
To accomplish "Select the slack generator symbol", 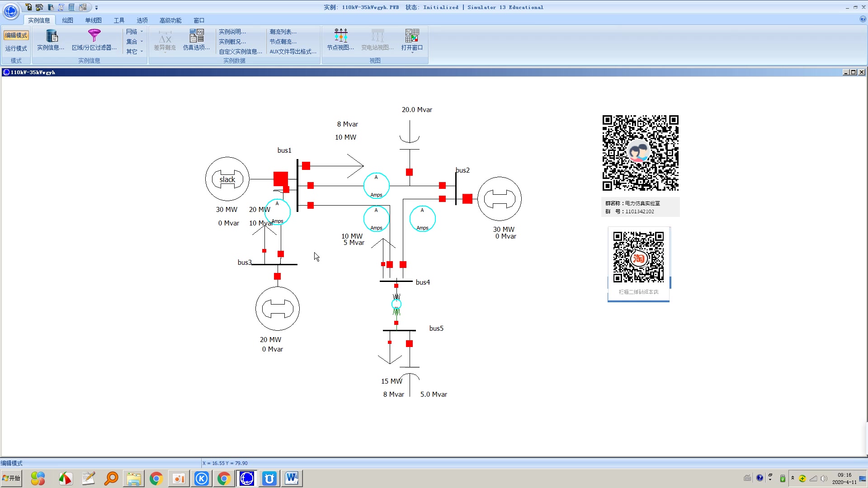I will 227,179.
